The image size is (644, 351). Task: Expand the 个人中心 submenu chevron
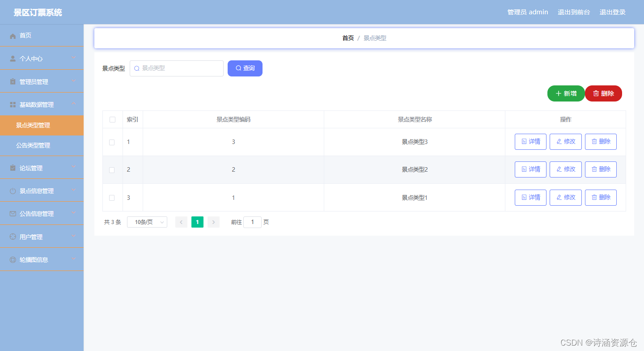point(74,58)
